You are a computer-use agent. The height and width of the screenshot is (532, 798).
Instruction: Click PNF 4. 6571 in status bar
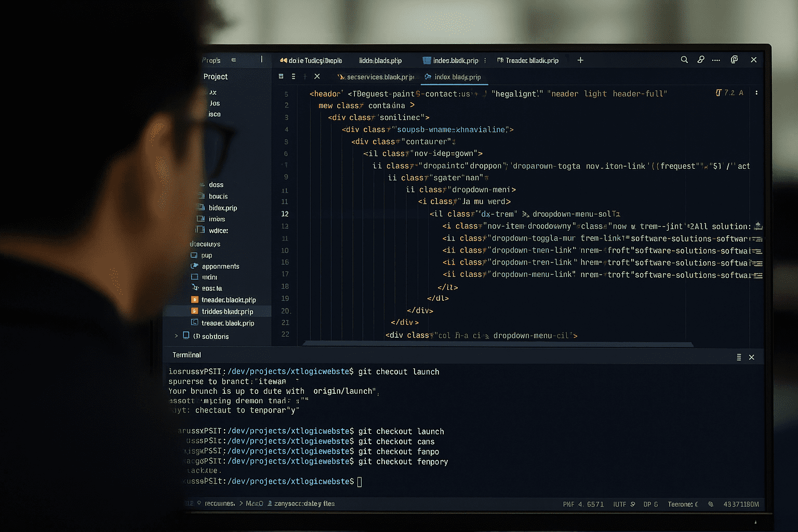pos(583,504)
